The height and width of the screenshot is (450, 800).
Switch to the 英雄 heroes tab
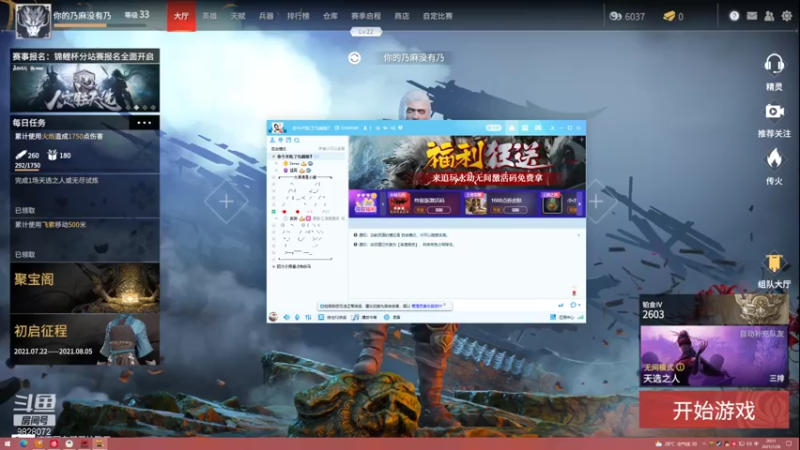(209, 16)
